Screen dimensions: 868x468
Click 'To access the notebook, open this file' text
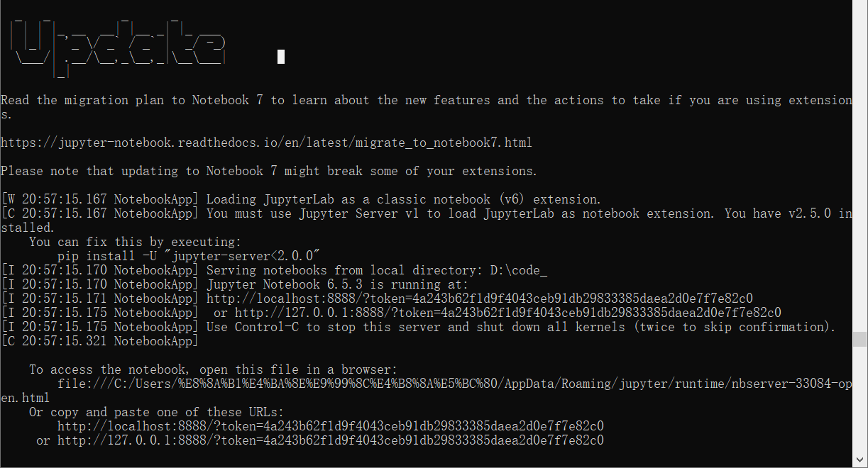point(213,369)
